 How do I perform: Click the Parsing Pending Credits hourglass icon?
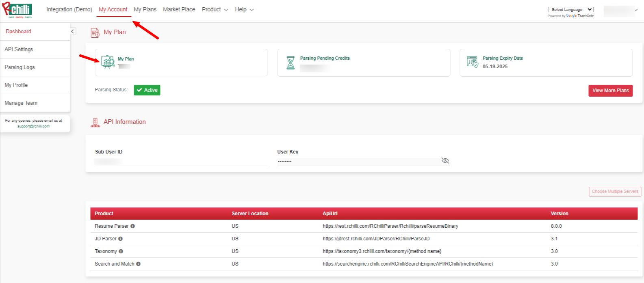(x=291, y=63)
